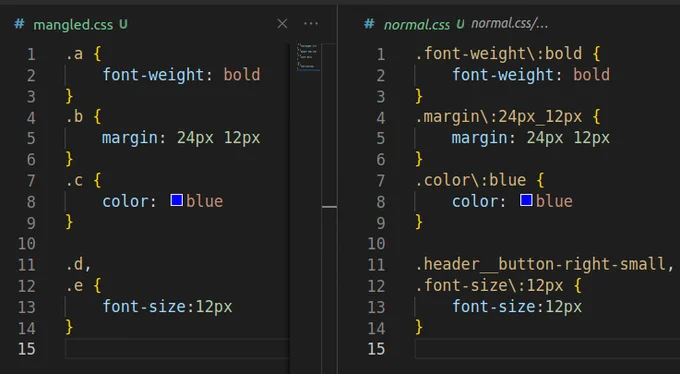Select line number 4 in normal.css
The width and height of the screenshot is (680, 374).
pos(380,118)
